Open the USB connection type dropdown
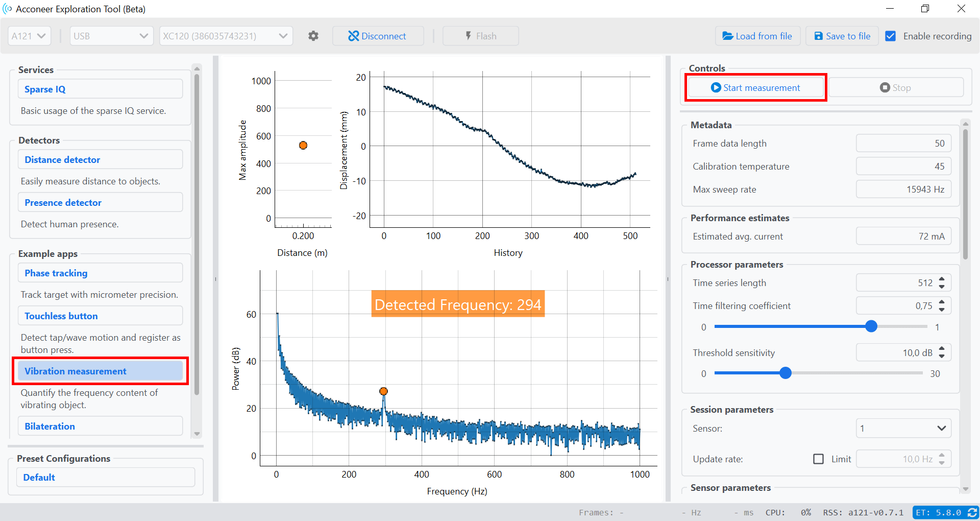 (x=111, y=36)
